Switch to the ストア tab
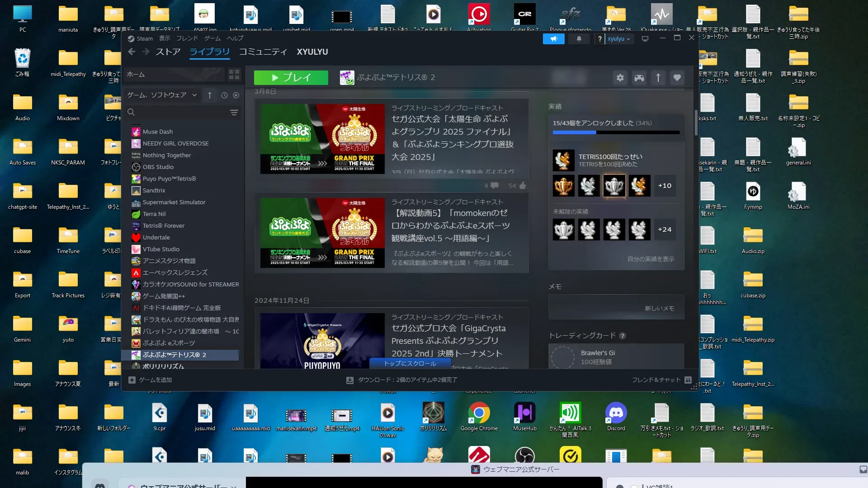Screen dimensions: 868x488 pos(168,52)
